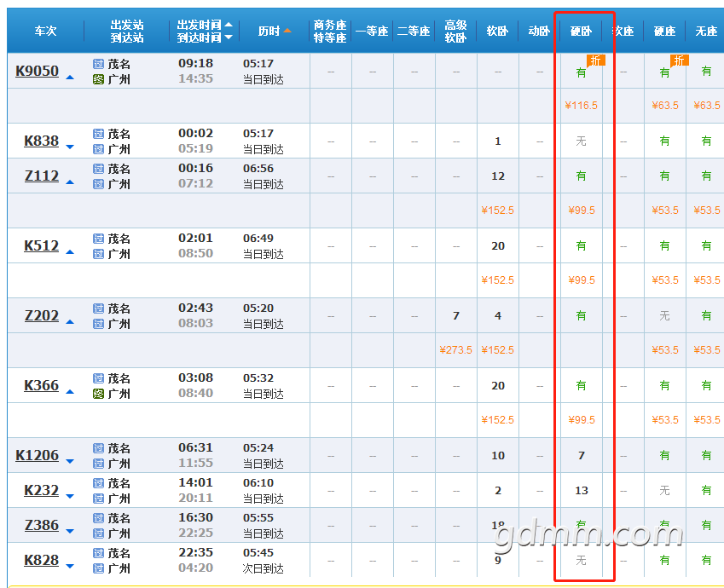
Task: Click the 过 icon beside 茂名 in Z202 row
Action: tap(98, 308)
